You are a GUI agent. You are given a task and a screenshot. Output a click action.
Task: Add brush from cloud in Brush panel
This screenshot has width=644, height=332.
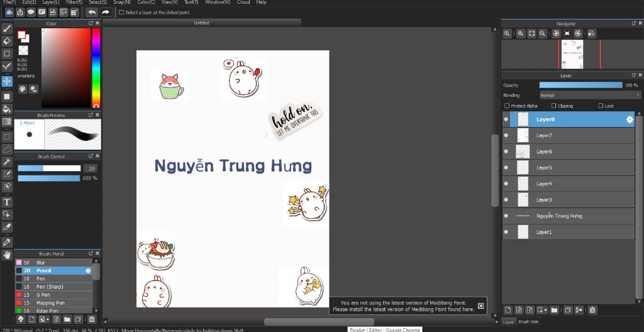(x=21, y=319)
